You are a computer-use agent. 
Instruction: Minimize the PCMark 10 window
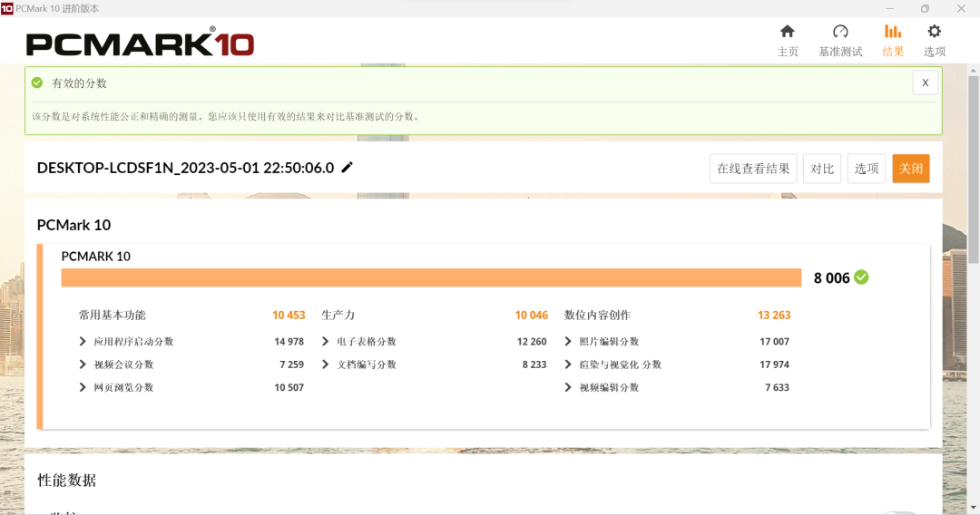point(889,9)
